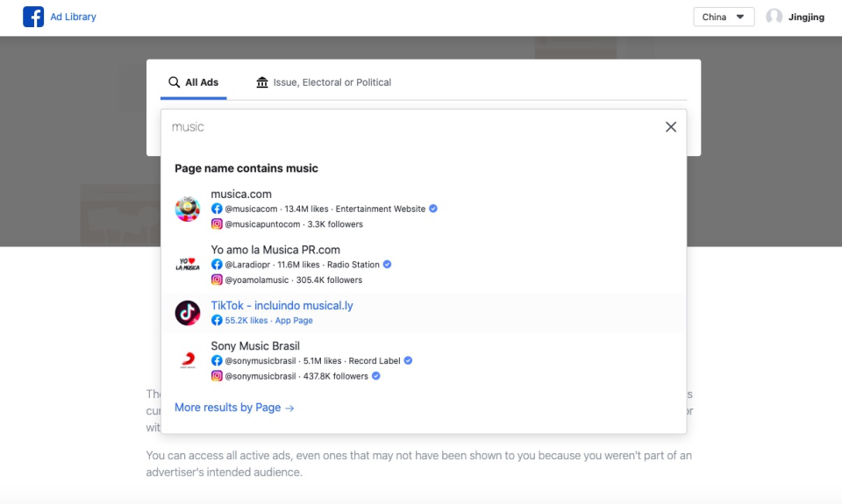Image resolution: width=842 pixels, height=504 pixels.
Task: Click the Jingjing profile avatar
Action: click(774, 17)
